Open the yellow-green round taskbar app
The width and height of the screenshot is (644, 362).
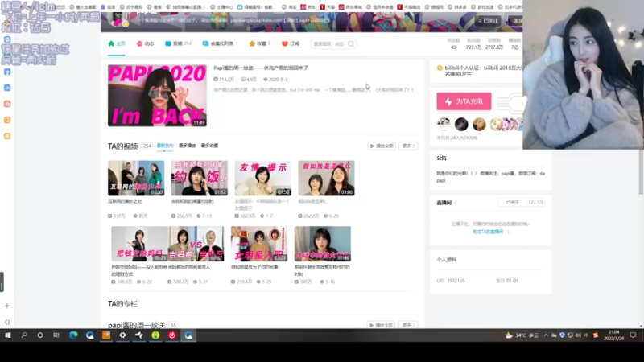(155, 335)
